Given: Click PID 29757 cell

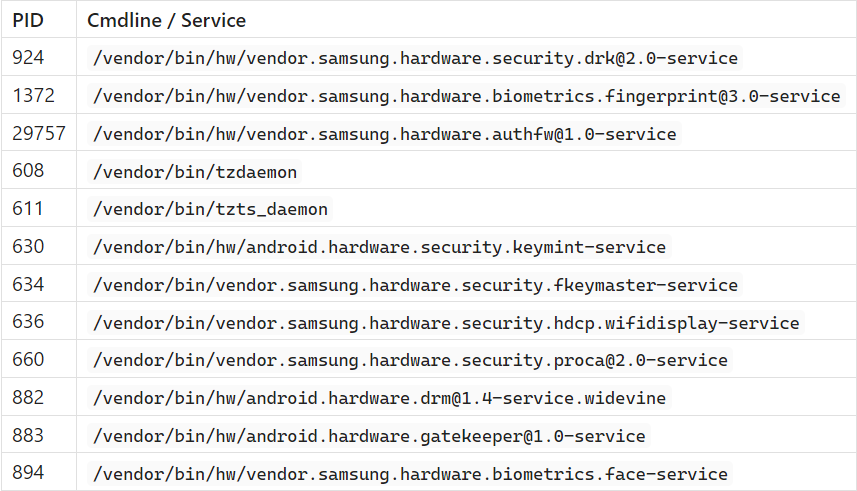Looking at the screenshot, I should coord(38,134).
